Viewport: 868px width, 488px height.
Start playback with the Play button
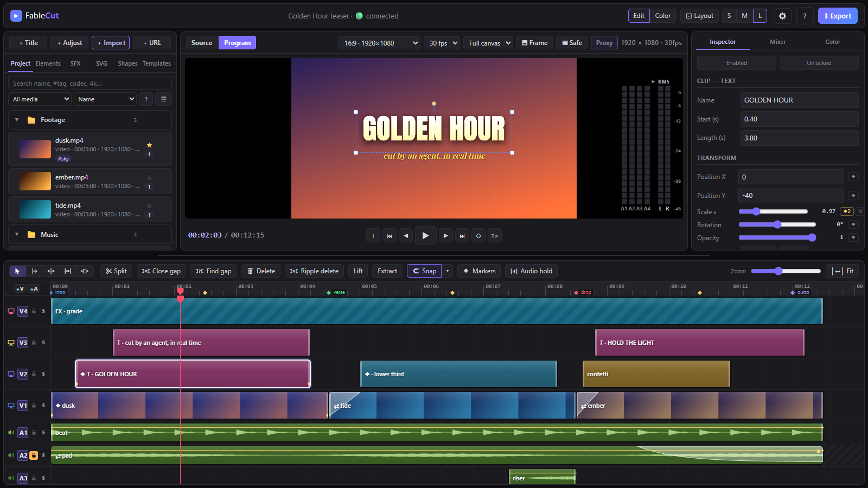click(426, 235)
